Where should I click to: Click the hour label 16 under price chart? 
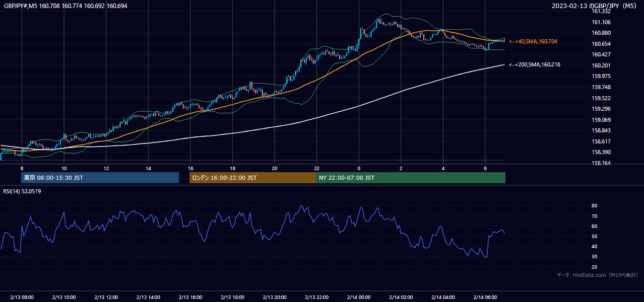tap(190, 168)
